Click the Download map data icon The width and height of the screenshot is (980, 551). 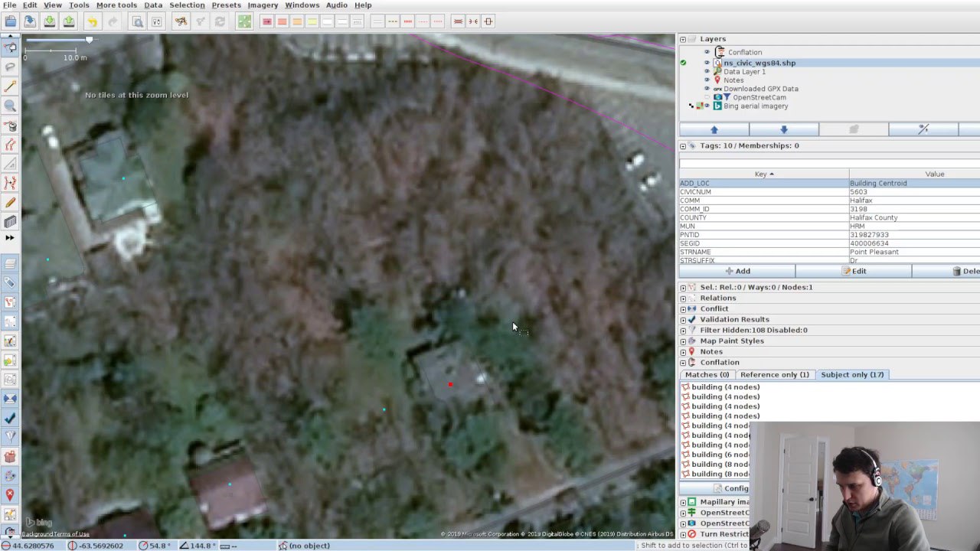tap(49, 21)
